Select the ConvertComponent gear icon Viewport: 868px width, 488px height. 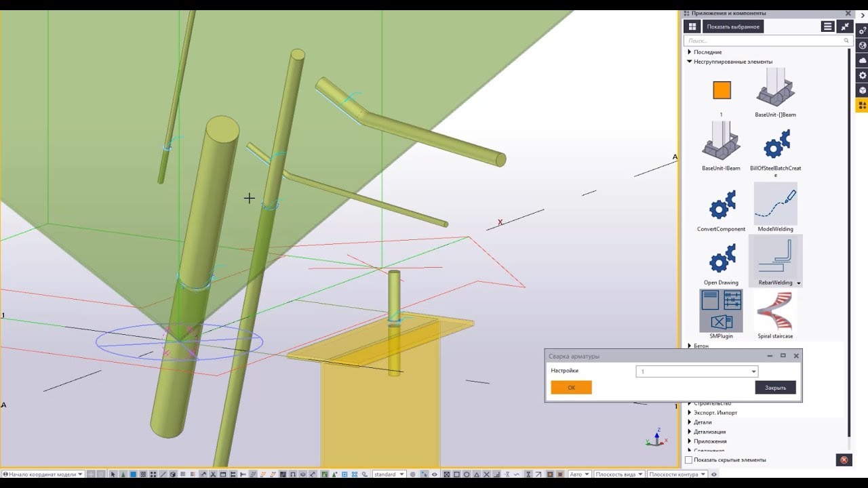click(721, 205)
